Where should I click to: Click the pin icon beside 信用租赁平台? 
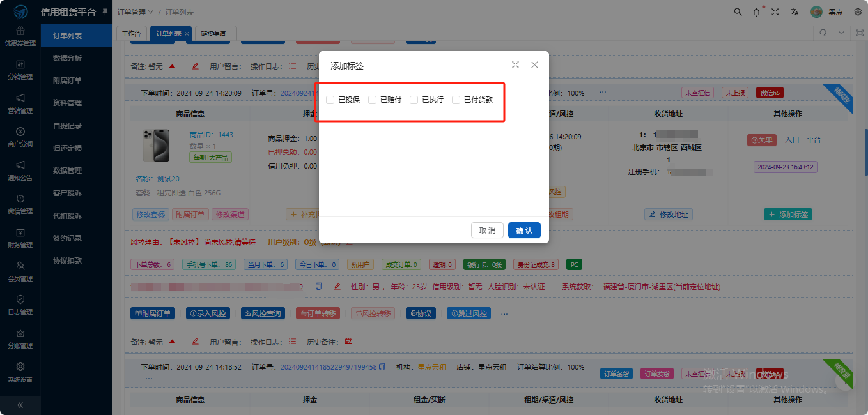[x=105, y=11]
